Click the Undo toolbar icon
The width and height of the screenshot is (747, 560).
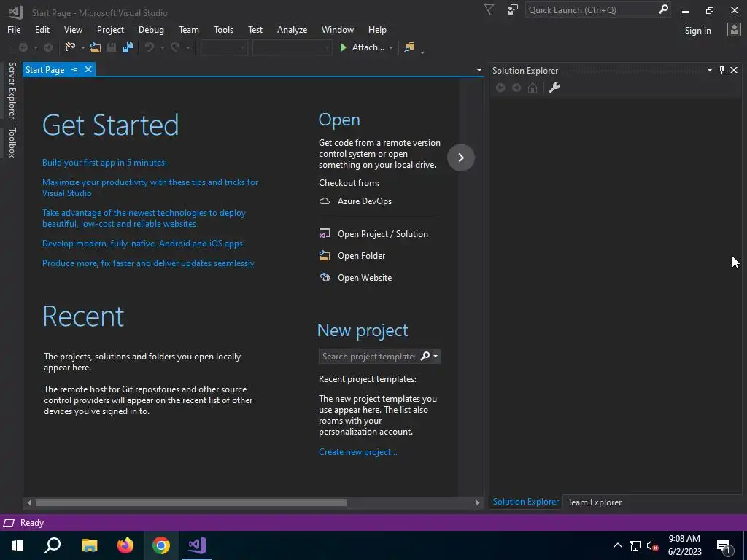coord(150,47)
